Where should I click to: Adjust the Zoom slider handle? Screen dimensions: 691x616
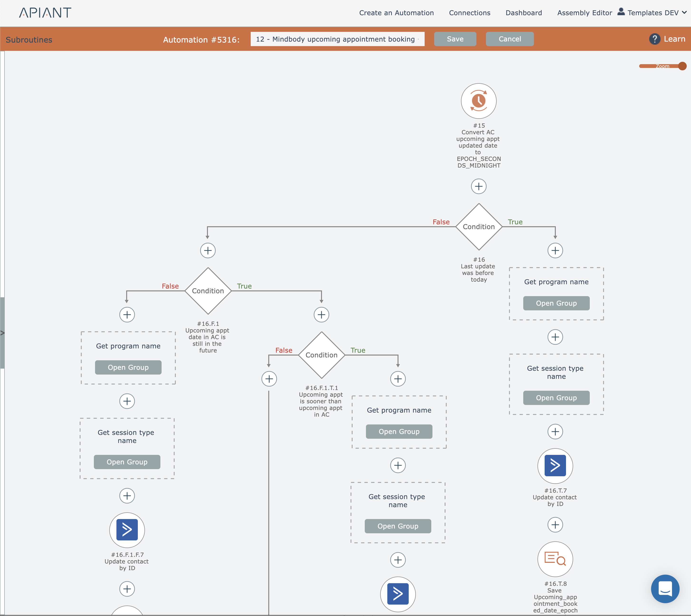point(682,66)
